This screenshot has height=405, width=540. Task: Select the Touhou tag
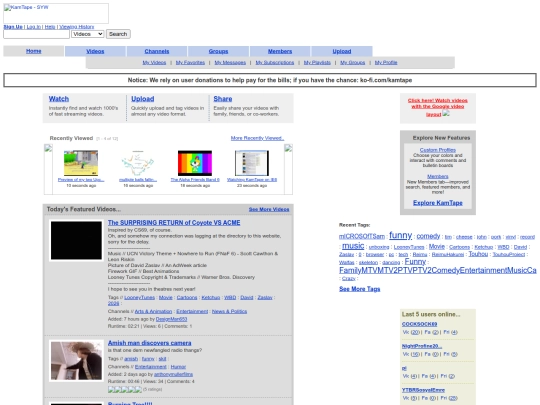click(478, 254)
